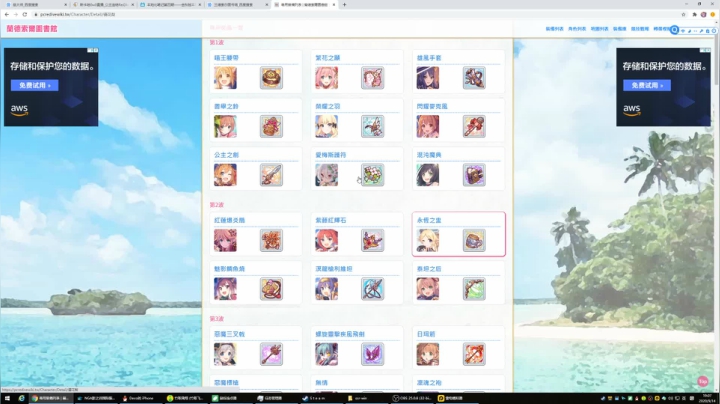Open the teacup equipment icon in the highlighted card

coord(474,240)
